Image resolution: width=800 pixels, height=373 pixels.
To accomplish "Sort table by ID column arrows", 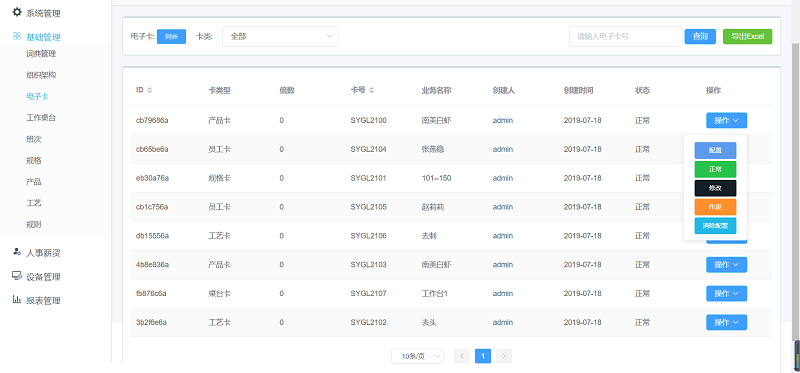I will tap(149, 90).
